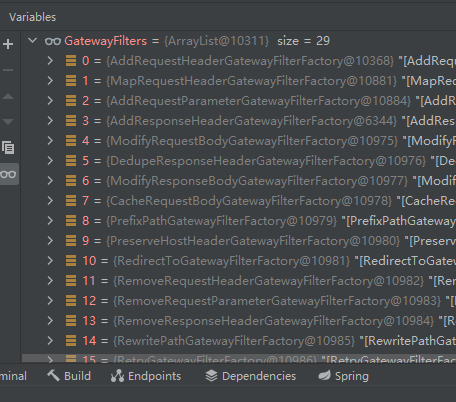
Task: Select ModifyRequestBodyGatewayFilterFactory@10975 text
Action: (252, 141)
